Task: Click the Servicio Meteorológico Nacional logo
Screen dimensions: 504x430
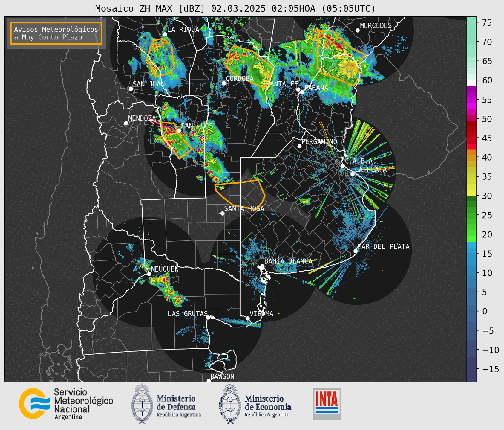Action: (x=66, y=404)
